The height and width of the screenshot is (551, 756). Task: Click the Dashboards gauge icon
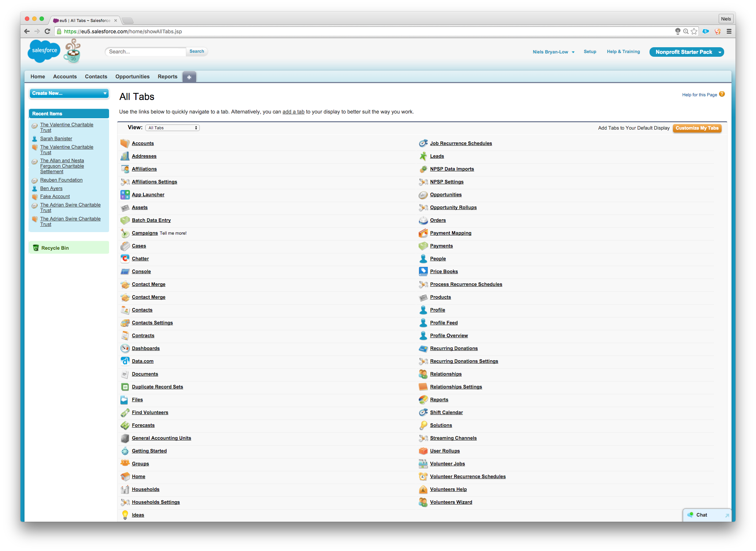125,348
